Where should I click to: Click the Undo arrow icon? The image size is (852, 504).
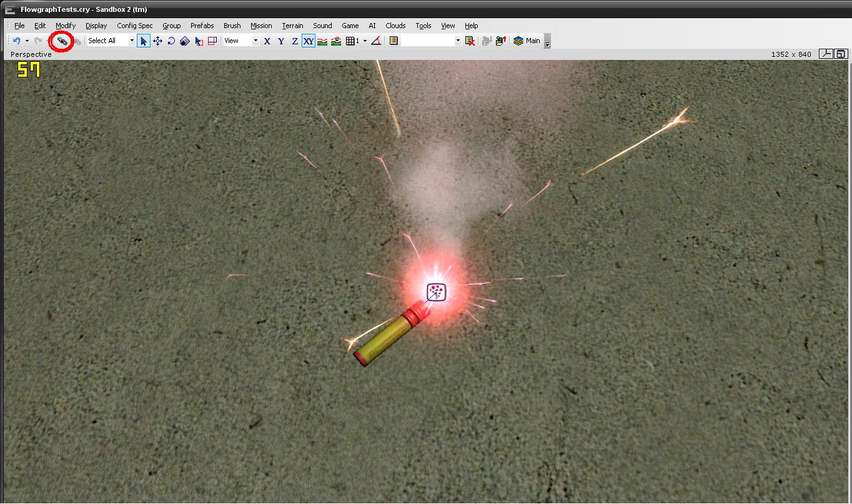tap(17, 41)
